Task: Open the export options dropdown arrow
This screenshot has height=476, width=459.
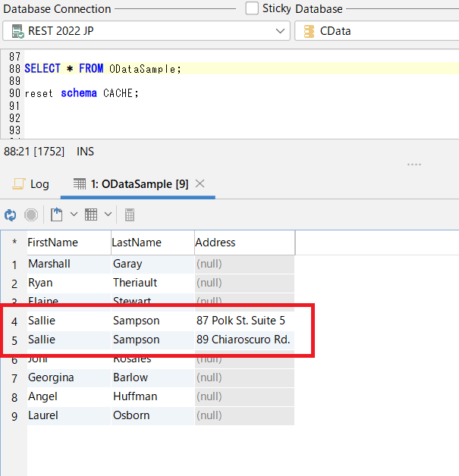Action: (74, 215)
